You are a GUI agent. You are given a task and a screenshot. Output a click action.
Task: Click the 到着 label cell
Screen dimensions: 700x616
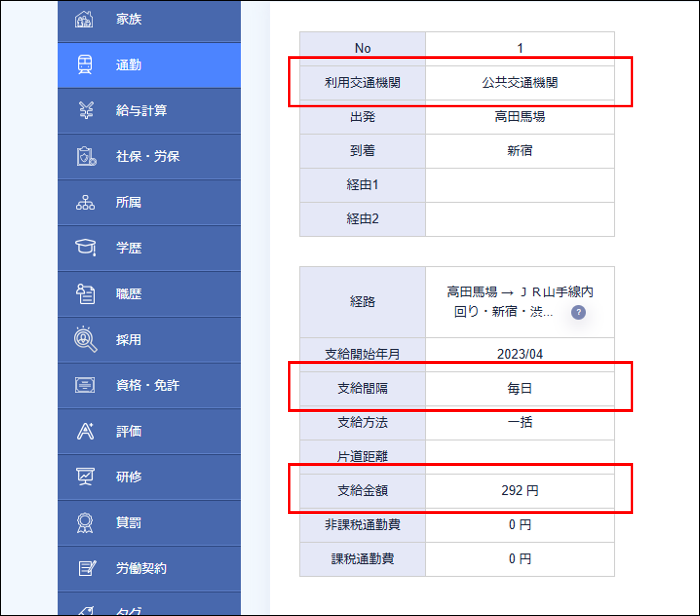(x=363, y=151)
